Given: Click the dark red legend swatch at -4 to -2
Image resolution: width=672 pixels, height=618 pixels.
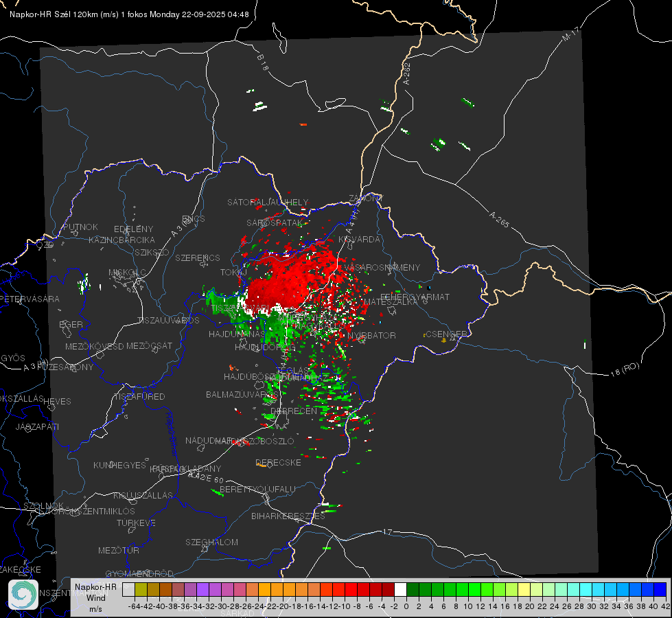Looking at the screenshot, I should coord(388,589).
